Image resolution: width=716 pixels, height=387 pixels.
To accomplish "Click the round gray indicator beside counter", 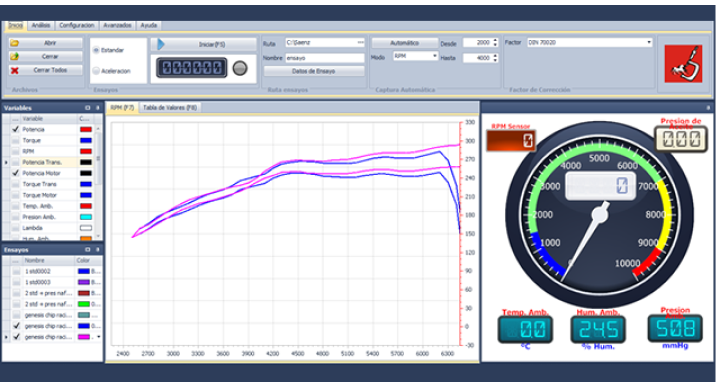I will pyautogui.click(x=240, y=68).
